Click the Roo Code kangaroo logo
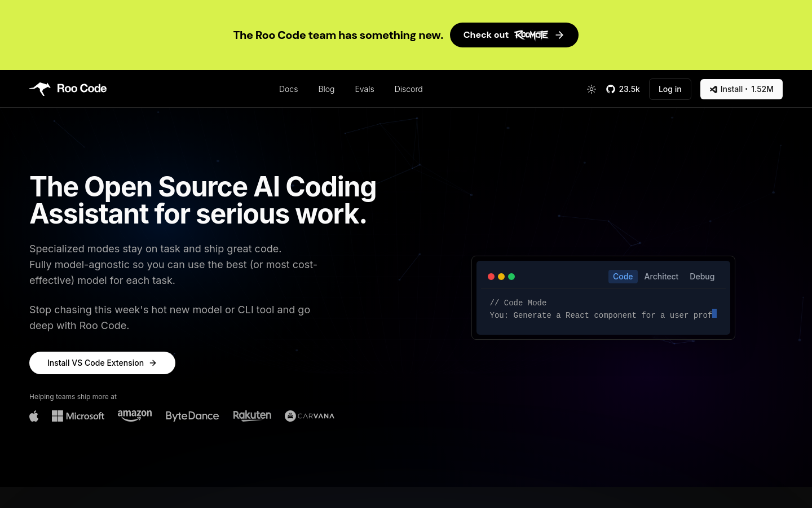The height and width of the screenshot is (508, 812). (x=39, y=89)
